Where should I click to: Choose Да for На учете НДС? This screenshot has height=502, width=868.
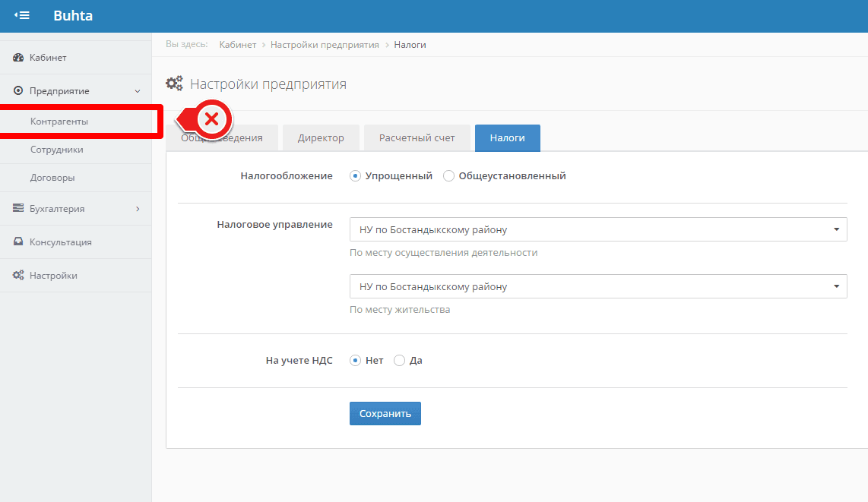tap(399, 361)
